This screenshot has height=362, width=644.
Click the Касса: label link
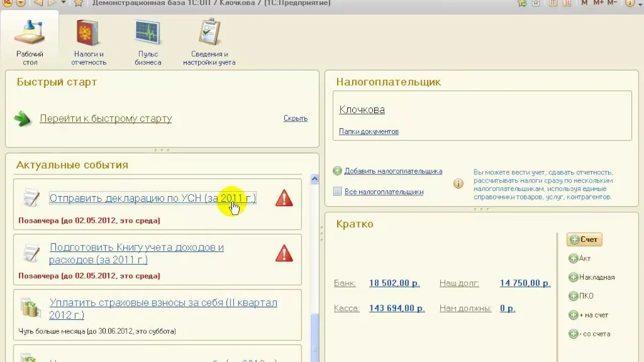point(347,308)
